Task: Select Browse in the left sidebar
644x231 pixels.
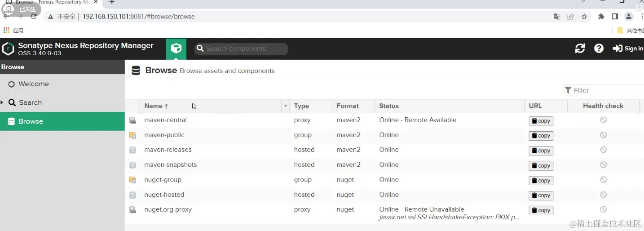Action: [x=31, y=121]
